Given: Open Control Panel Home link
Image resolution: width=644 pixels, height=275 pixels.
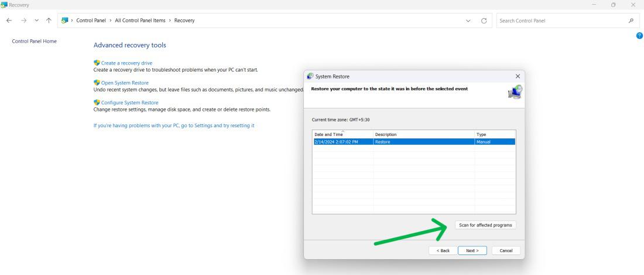Looking at the screenshot, I should click(x=34, y=41).
